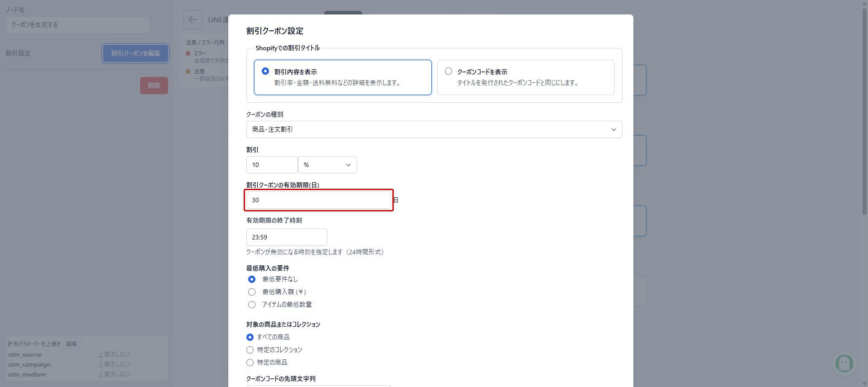Click 上書きしない value beside utm_source
The image size is (868, 387).
114,354
